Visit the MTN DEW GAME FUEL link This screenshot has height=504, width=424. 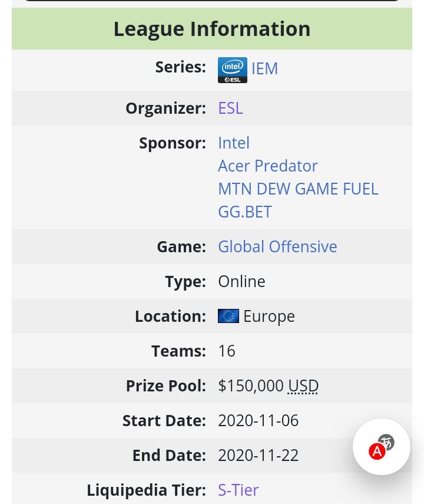point(298,189)
